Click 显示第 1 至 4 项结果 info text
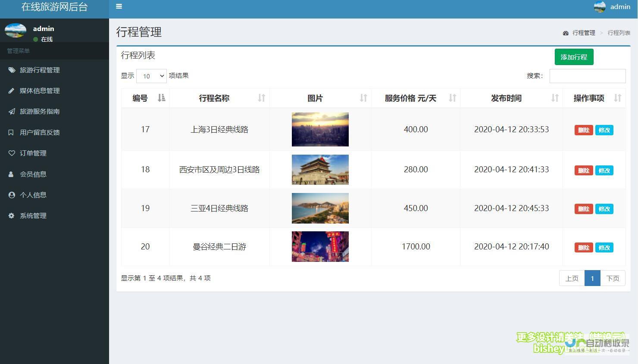 tap(166, 278)
